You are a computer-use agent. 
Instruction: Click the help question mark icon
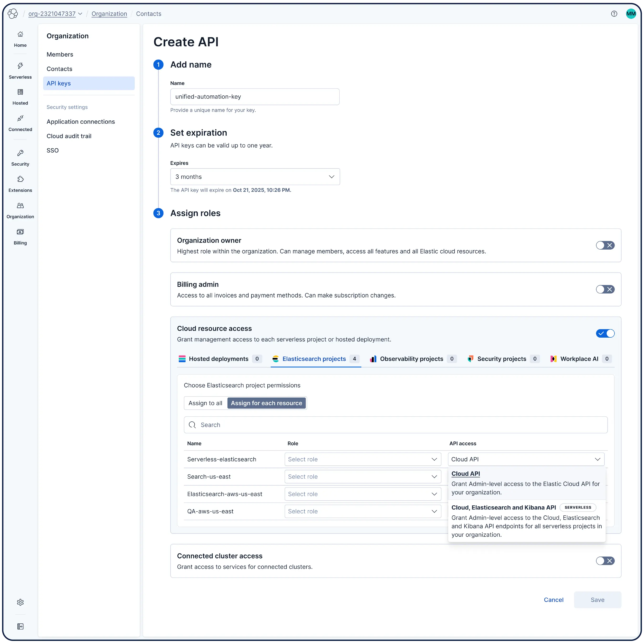click(x=614, y=14)
